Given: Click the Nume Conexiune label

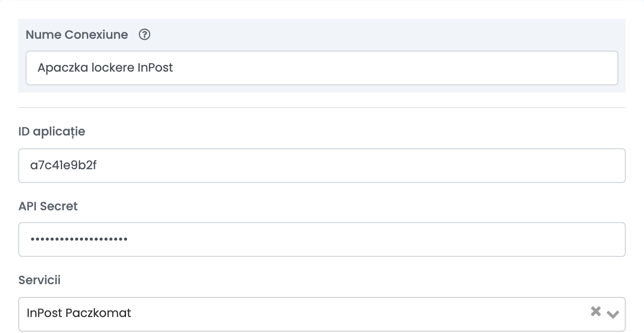Looking at the screenshot, I should tap(77, 35).
